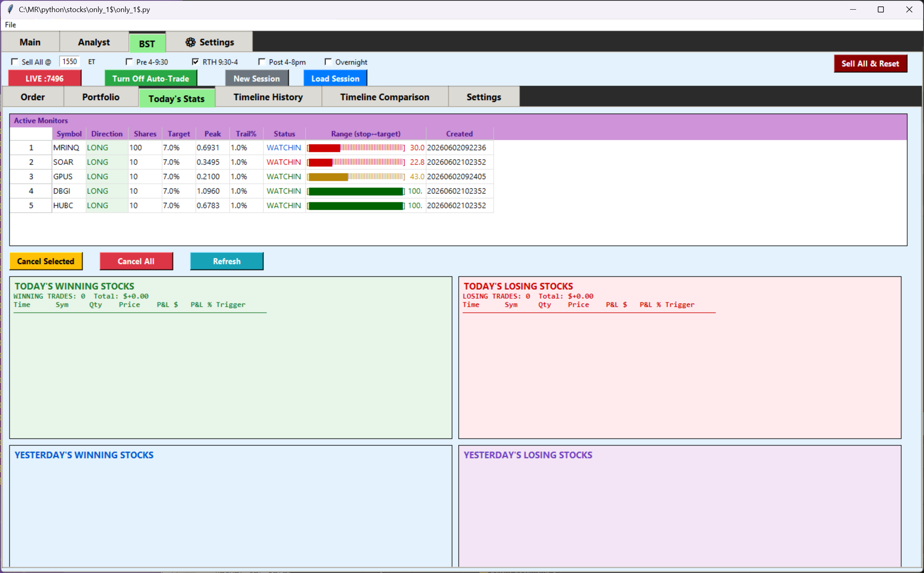Click Today's Losing Stocks heading
This screenshot has width=924, height=573.
point(518,286)
